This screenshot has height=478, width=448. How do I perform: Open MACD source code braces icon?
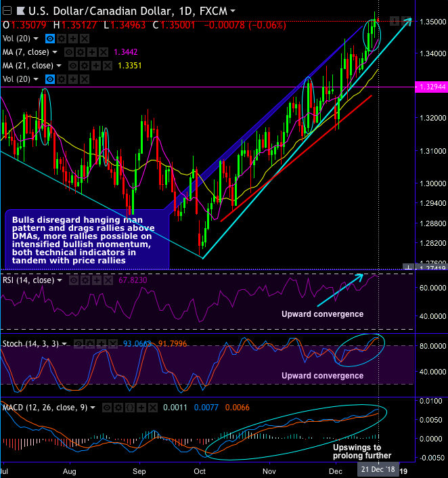click(130, 408)
